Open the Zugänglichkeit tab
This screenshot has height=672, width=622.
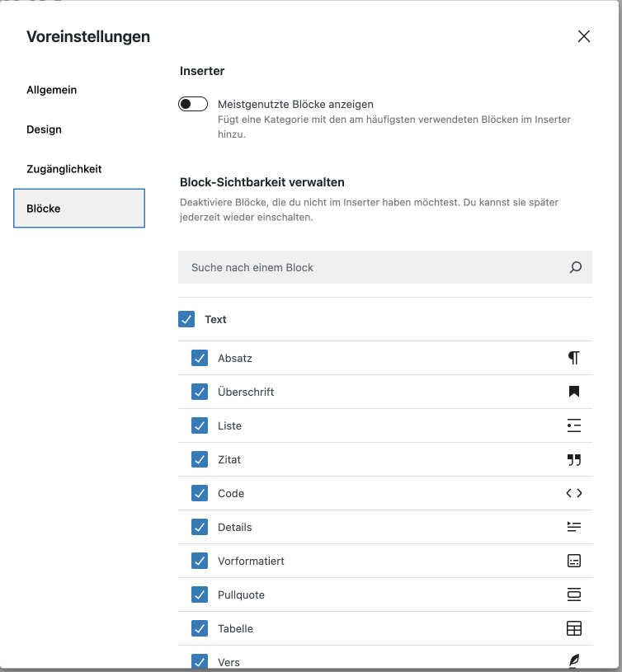point(64,169)
